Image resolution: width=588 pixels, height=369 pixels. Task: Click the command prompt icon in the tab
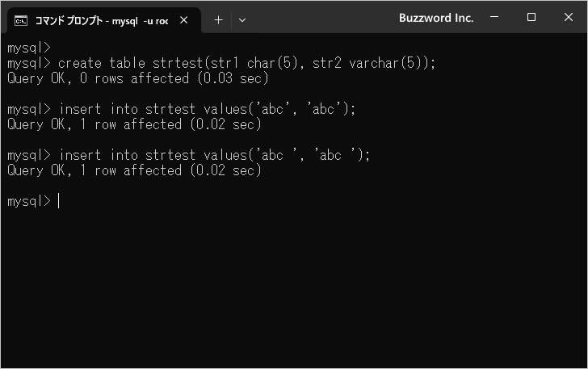point(21,21)
